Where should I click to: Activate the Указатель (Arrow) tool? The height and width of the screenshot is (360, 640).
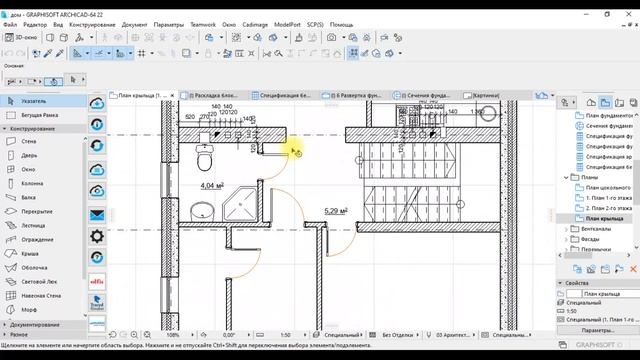click(43, 101)
